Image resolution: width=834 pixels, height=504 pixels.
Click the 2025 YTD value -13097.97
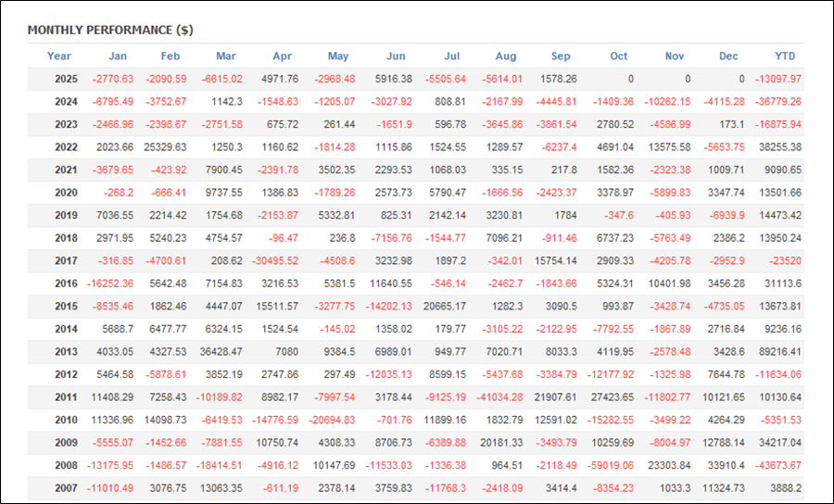coord(777,80)
